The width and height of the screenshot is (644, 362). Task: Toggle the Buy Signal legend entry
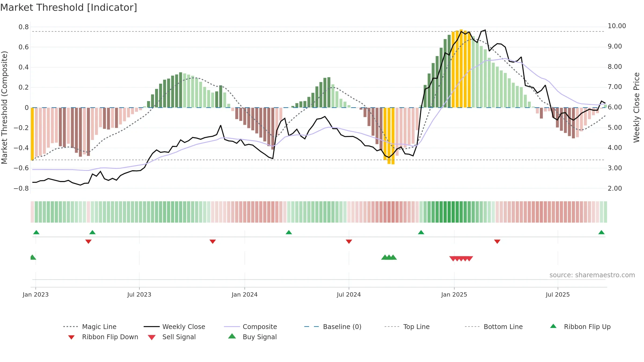[x=252, y=337]
